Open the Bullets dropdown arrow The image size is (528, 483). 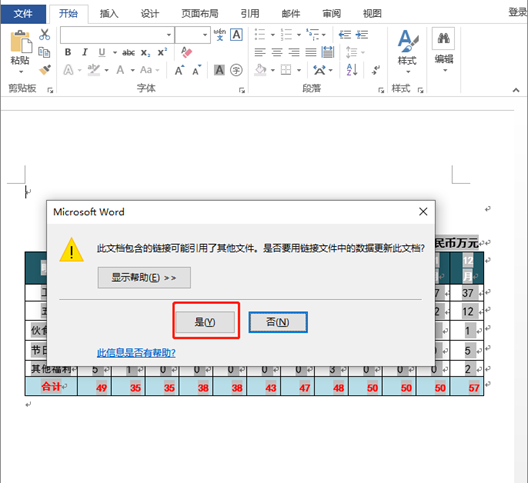point(273,35)
